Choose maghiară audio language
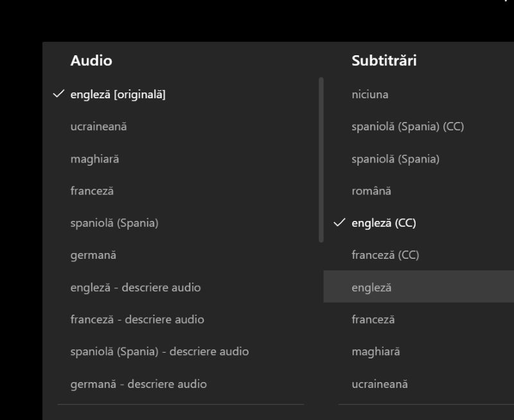The image size is (514, 420). coord(94,159)
